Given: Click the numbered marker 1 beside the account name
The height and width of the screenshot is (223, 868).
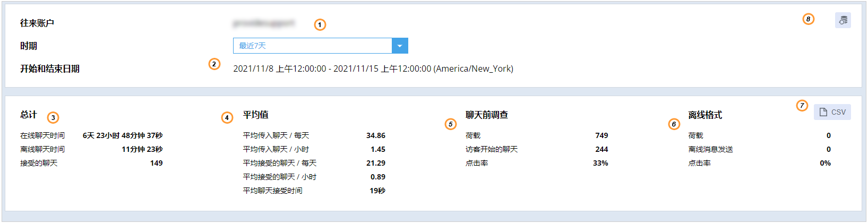Looking at the screenshot, I should (320, 25).
